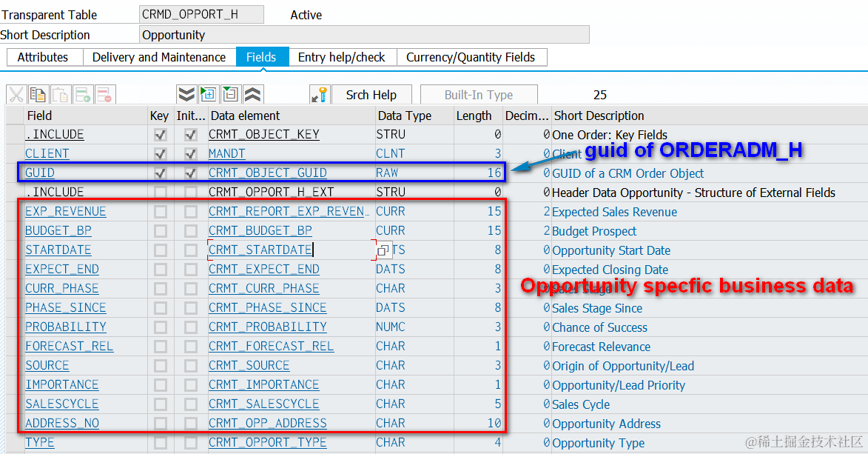Open data element CRMT_BUDGET_BP
Screen dimensions: 868x454
[x=260, y=230]
